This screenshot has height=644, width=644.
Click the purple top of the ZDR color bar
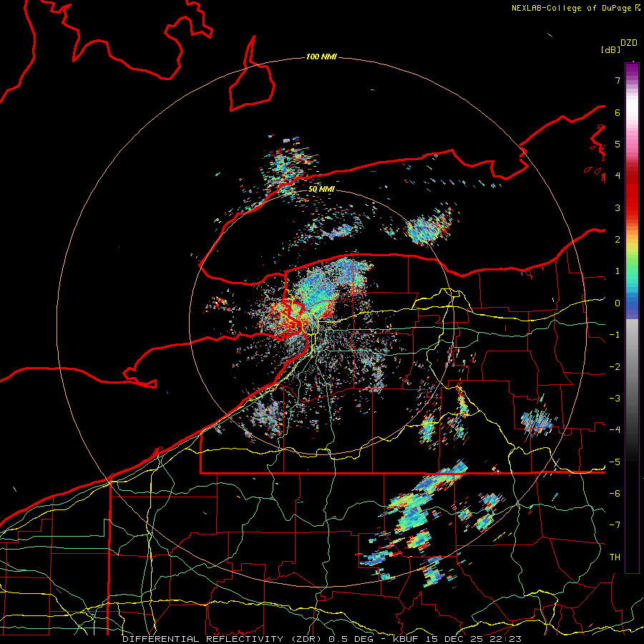pos(632,70)
